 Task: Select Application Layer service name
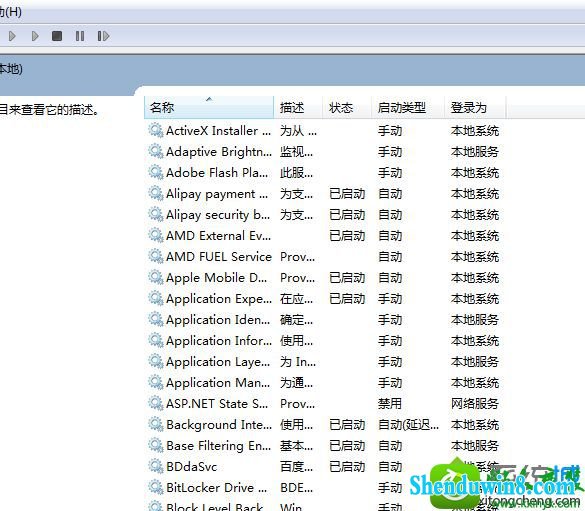click(x=218, y=362)
